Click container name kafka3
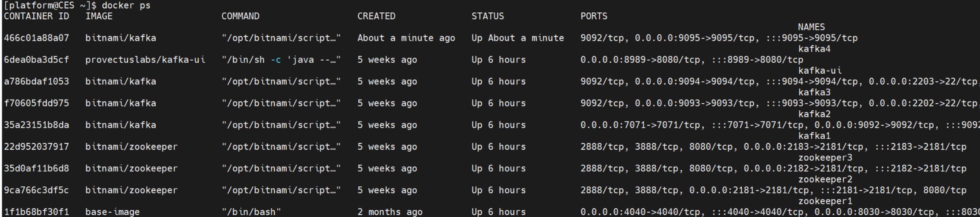The width and height of the screenshot is (980, 217). pos(814,93)
